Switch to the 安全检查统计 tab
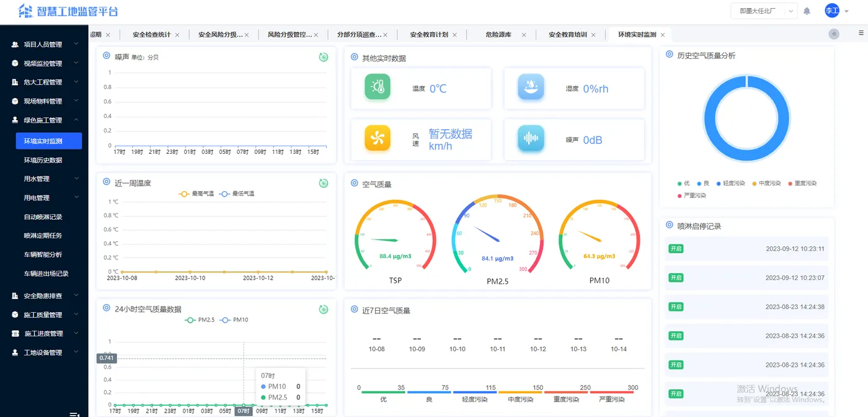Image resolution: width=868 pixels, height=417 pixels. point(151,35)
